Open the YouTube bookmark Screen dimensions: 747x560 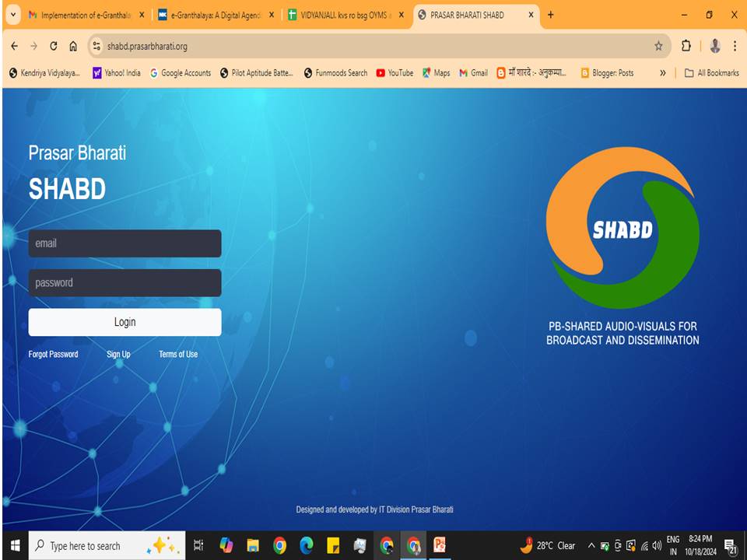tap(395, 73)
